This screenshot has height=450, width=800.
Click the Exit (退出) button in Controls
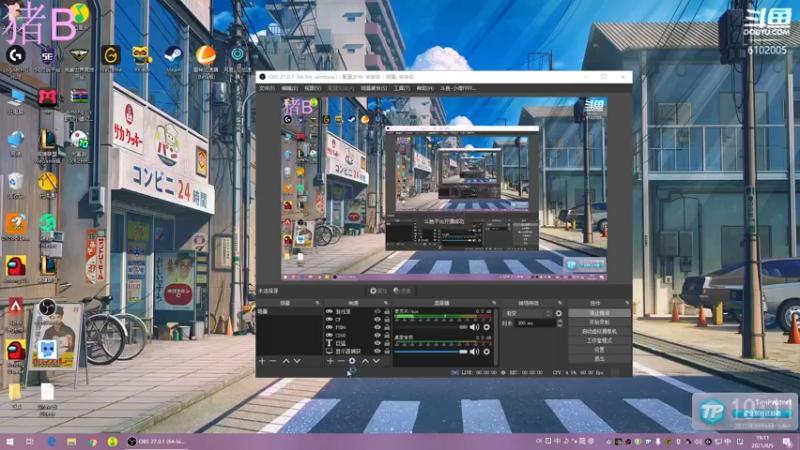point(599,359)
